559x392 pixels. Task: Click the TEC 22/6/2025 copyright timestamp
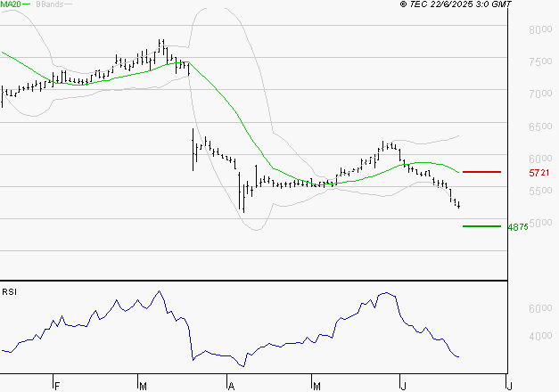coord(456,4)
